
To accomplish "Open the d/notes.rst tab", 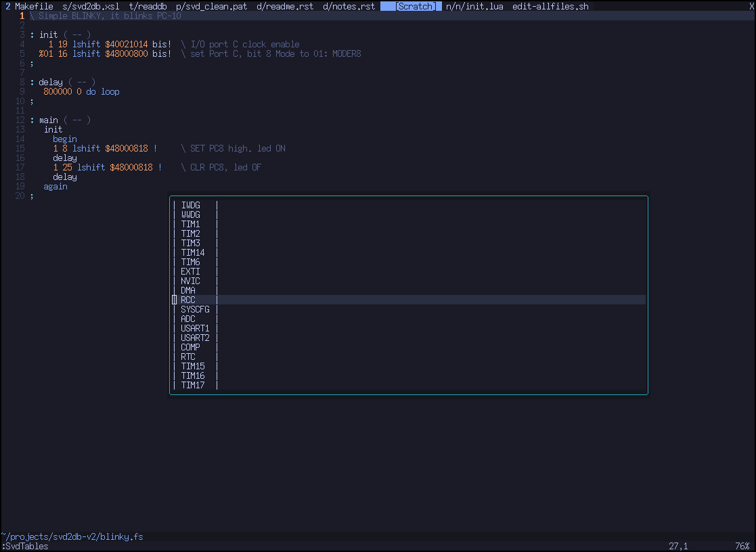I will click(x=349, y=6).
